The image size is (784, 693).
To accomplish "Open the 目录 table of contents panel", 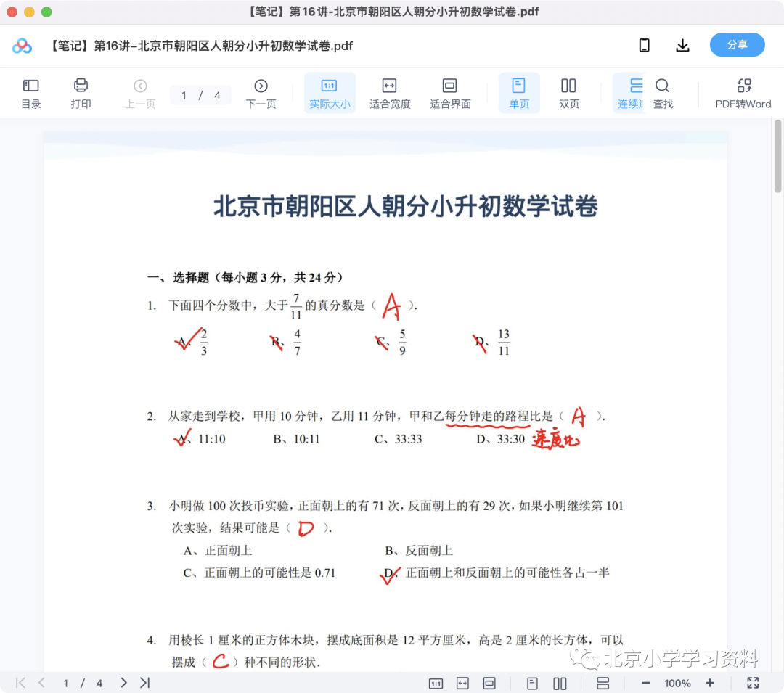I will point(31,94).
